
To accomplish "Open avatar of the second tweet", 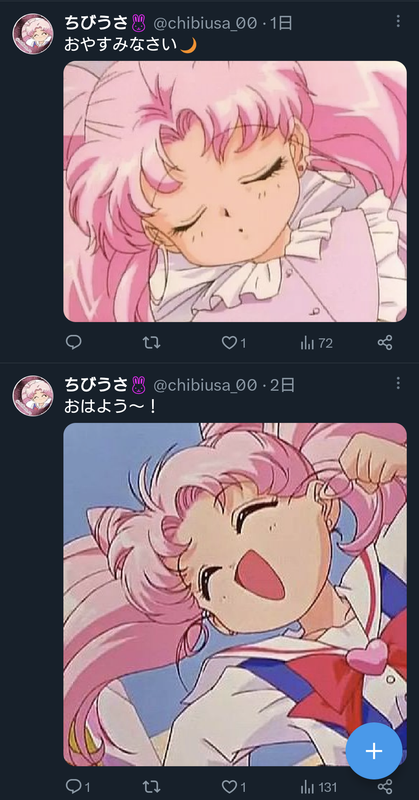I will tap(33, 396).
